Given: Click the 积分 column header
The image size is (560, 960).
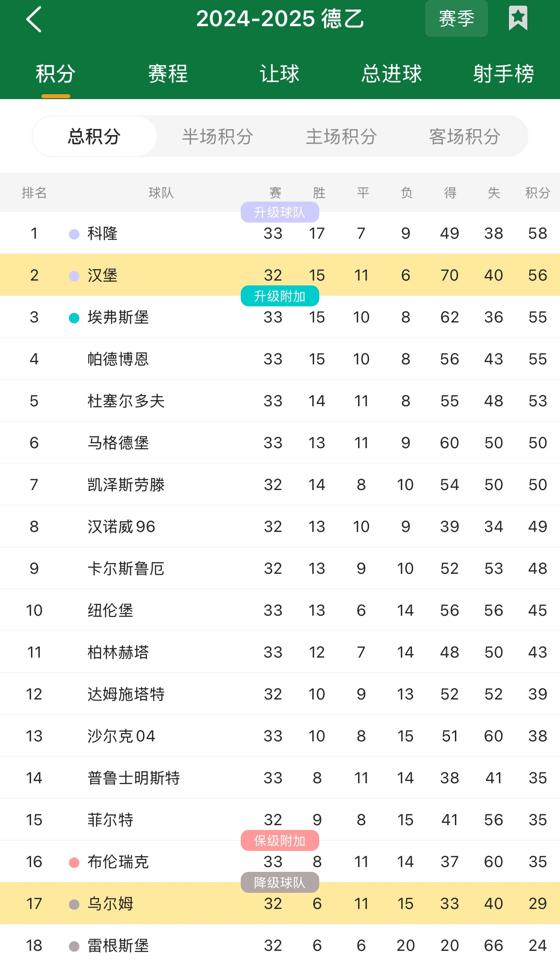Looking at the screenshot, I should [x=537, y=193].
